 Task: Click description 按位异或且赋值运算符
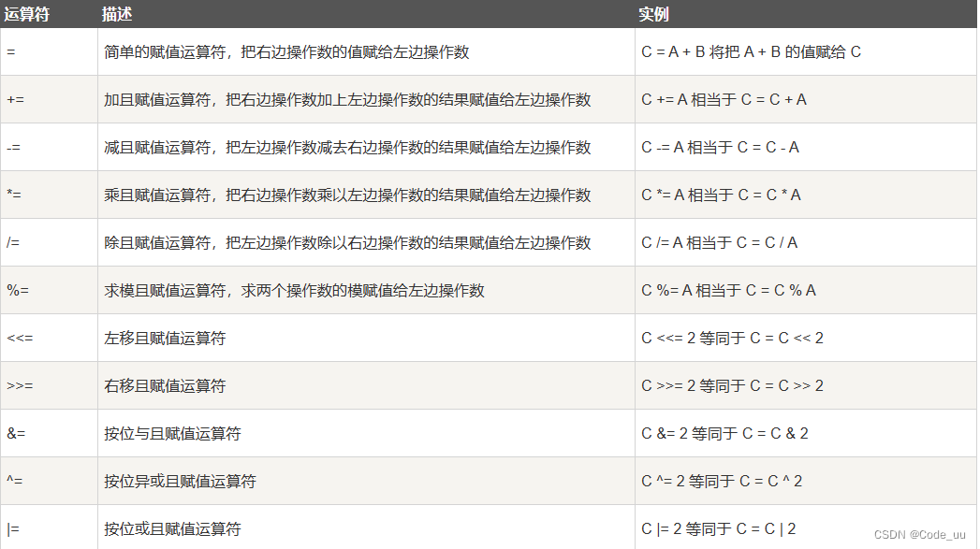180,481
